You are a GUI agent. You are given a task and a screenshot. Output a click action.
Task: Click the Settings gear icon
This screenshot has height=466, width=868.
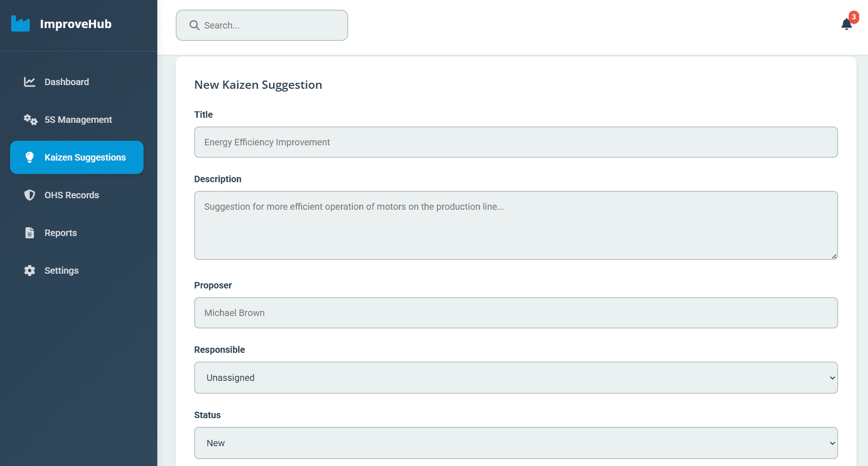click(x=29, y=270)
